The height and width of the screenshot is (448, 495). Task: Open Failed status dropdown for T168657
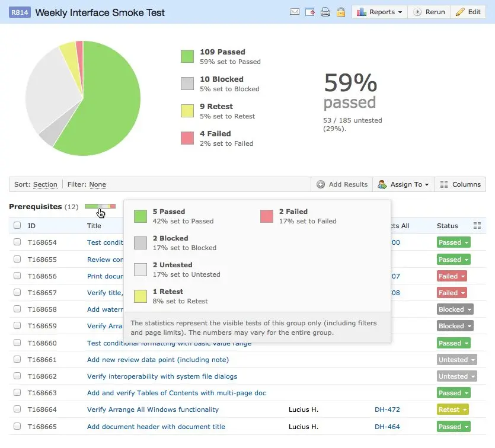tap(452, 293)
